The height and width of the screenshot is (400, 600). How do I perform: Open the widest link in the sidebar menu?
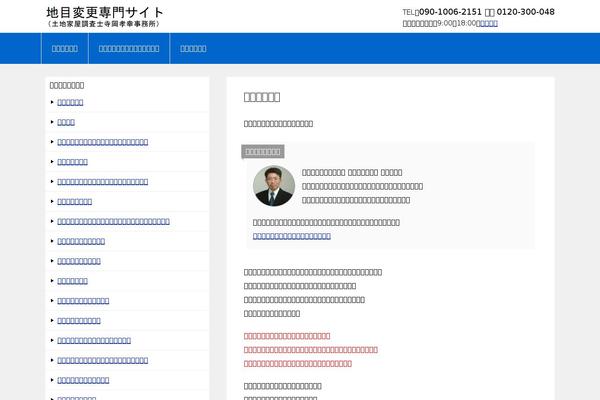[113, 221]
